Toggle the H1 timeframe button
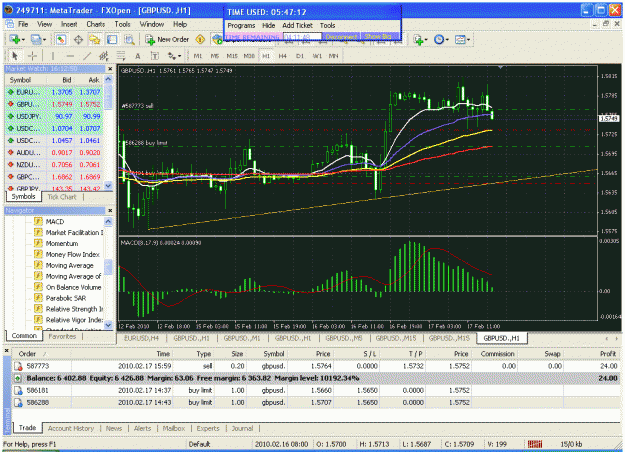Viewport: 625px width, 452px height. [266, 56]
